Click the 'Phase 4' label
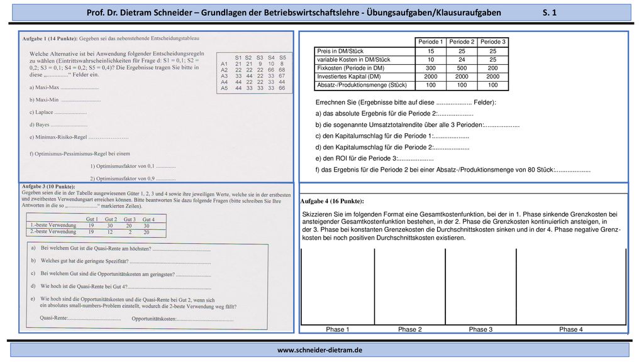Screen dimensions: 644x362 (571, 329)
